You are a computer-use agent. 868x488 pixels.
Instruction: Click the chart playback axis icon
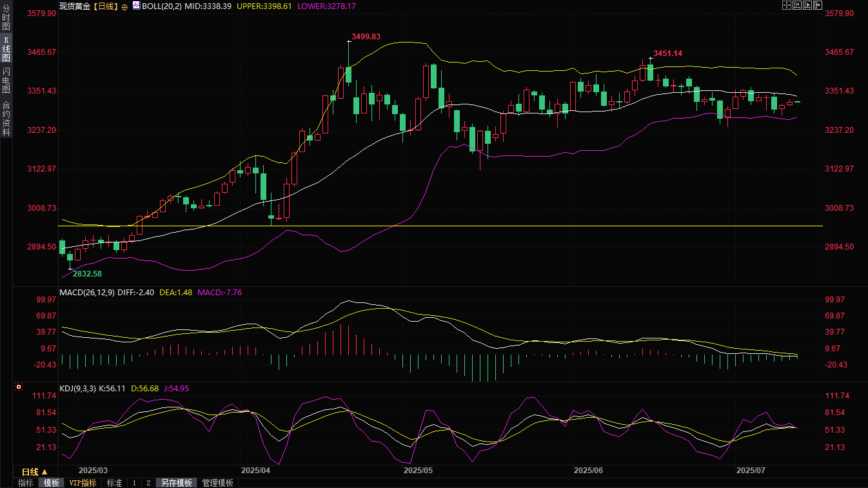click(807, 5)
